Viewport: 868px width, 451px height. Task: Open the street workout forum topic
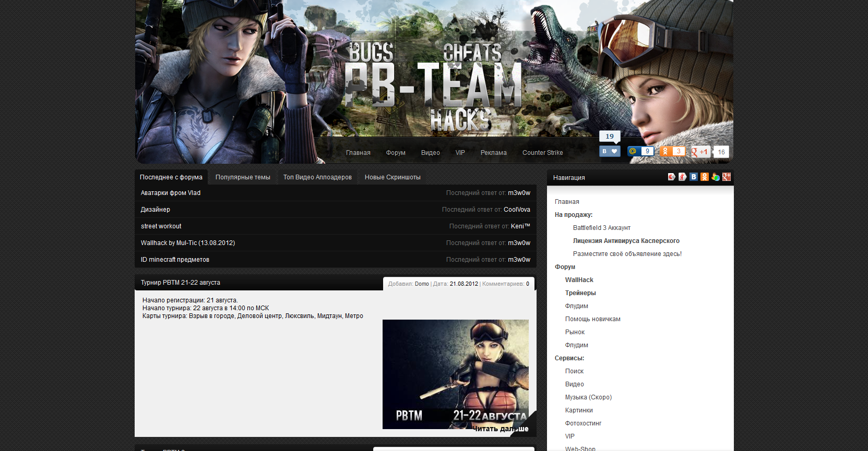point(161,226)
